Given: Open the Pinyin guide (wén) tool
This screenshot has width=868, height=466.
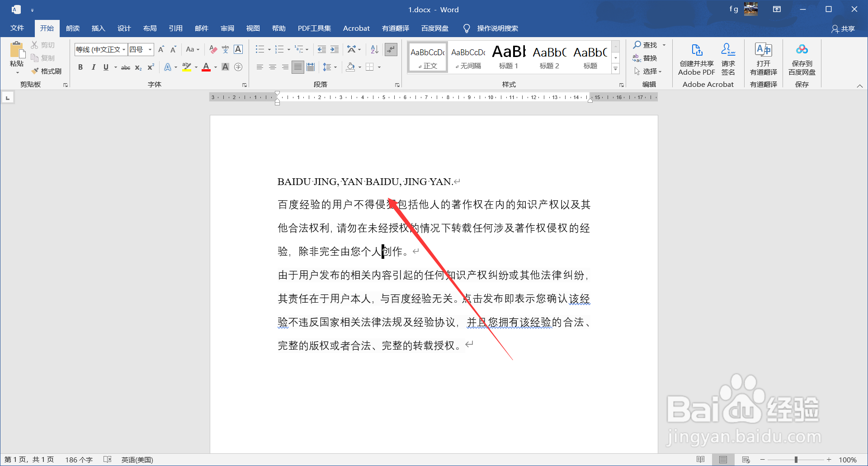Looking at the screenshot, I should [x=225, y=49].
